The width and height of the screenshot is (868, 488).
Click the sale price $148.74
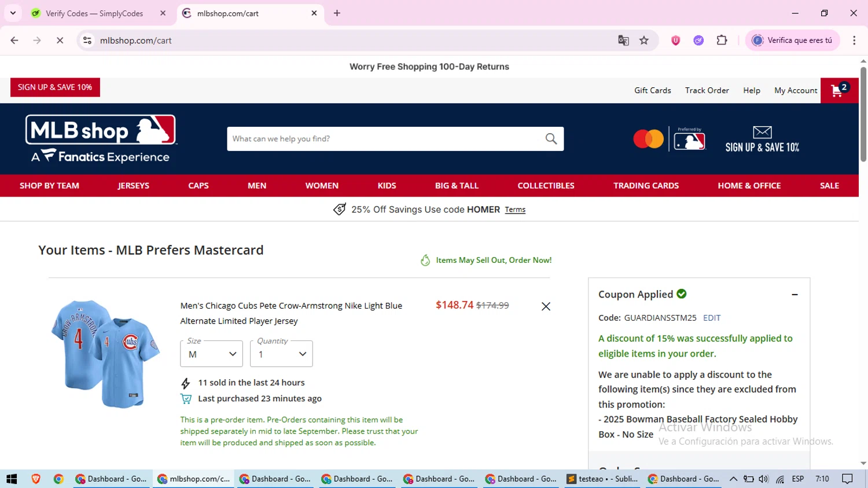(454, 305)
